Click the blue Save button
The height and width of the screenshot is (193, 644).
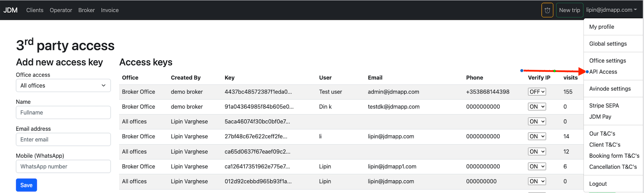pos(26,185)
